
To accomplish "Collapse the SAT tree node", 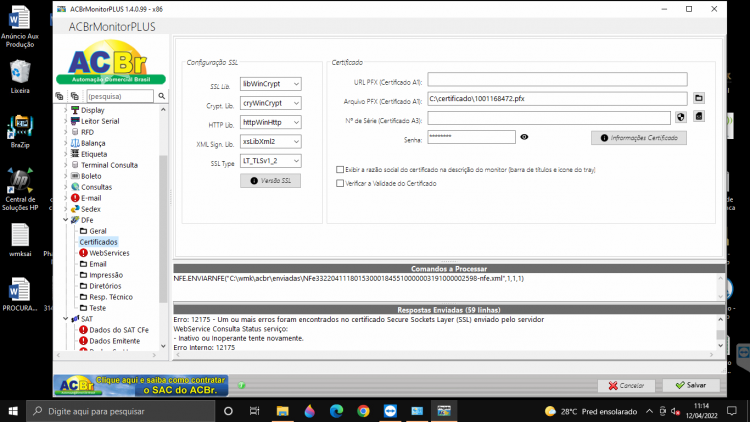I will (x=66, y=319).
